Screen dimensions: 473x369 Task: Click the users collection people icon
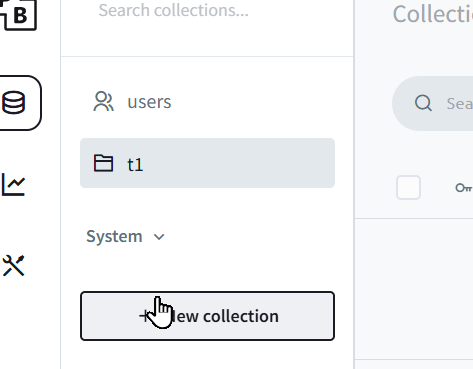[x=103, y=101]
